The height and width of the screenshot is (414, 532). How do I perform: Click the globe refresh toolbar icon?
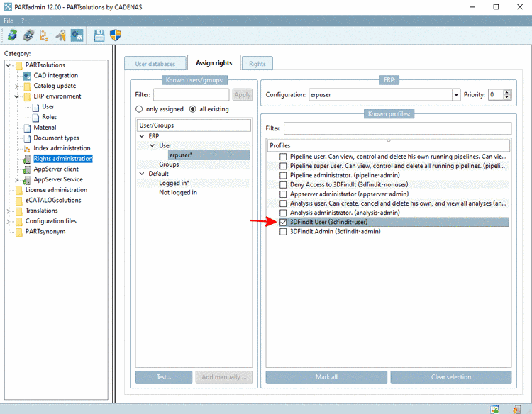click(x=13, y=35)
